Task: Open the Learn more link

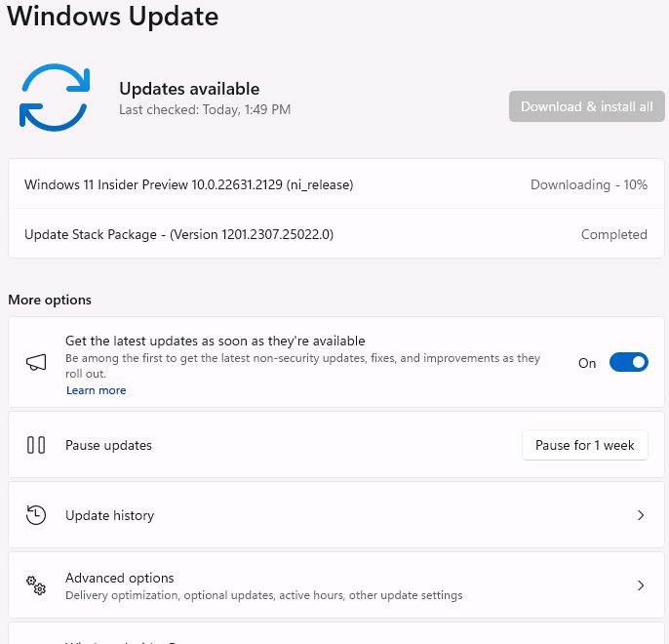Action: [96, 390]
